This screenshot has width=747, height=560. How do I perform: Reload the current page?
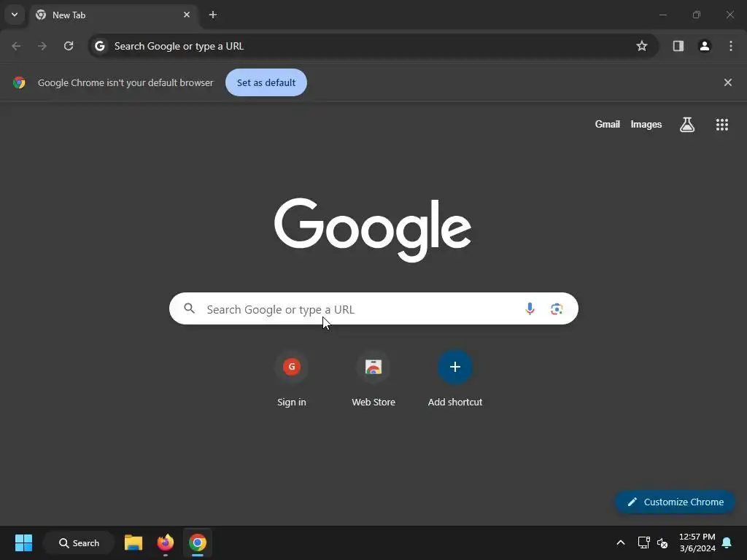(x=69, y=46)
